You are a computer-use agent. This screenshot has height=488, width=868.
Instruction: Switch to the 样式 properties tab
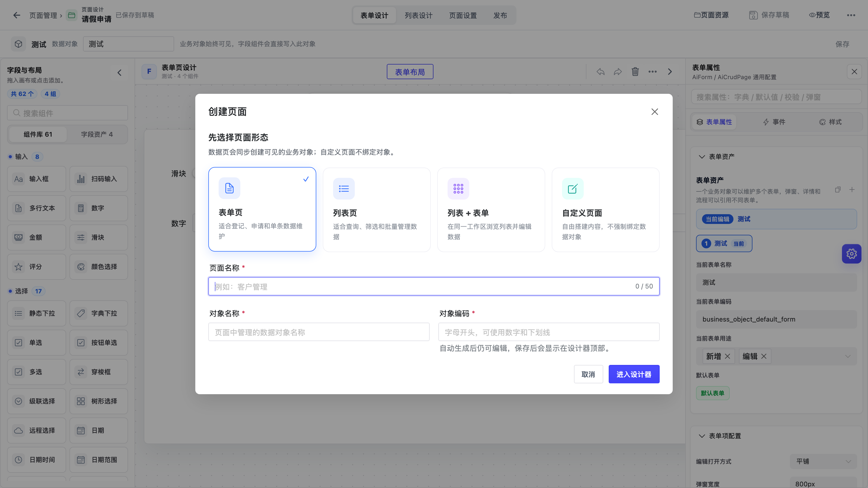pyautogui.click(x=831, y=122)
